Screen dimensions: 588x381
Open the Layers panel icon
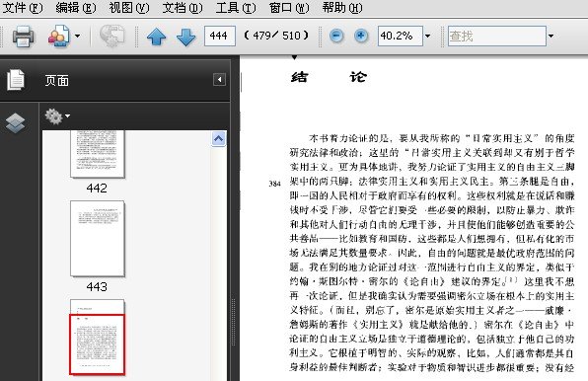(16, 123)
